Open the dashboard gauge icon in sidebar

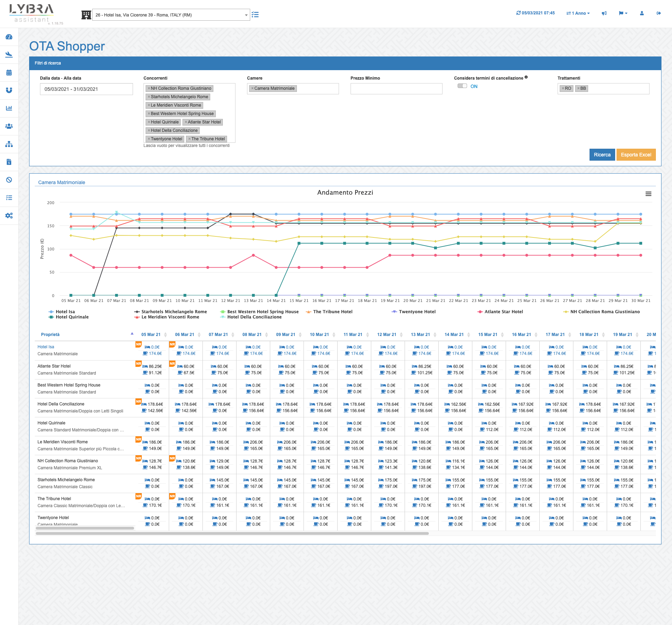point(9,37)
